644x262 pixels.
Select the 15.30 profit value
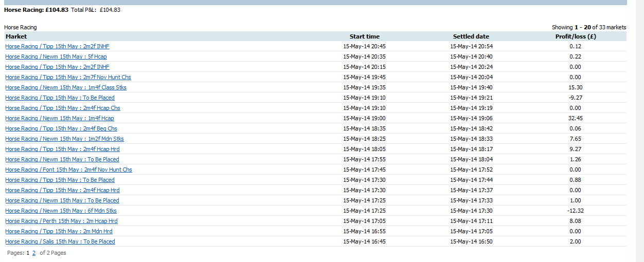click(x=576, y=87)
